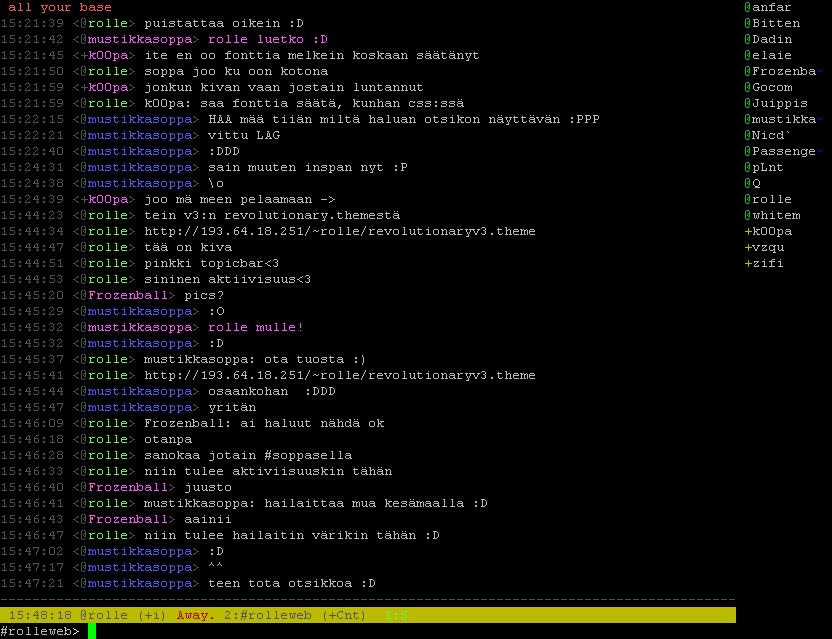Click the 'teen tota otsikkoa :D' message
This screenshot has width=832, height=639.
(x=291, y=583)
